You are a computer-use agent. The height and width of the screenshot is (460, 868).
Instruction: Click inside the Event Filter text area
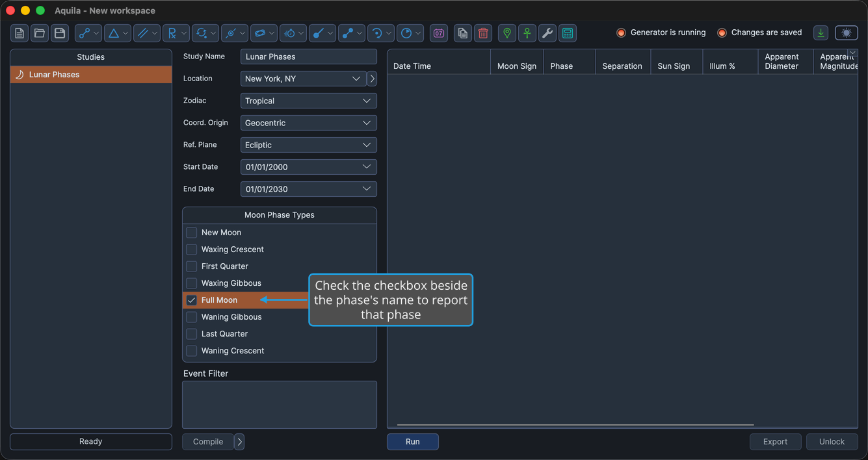[280, 405]
